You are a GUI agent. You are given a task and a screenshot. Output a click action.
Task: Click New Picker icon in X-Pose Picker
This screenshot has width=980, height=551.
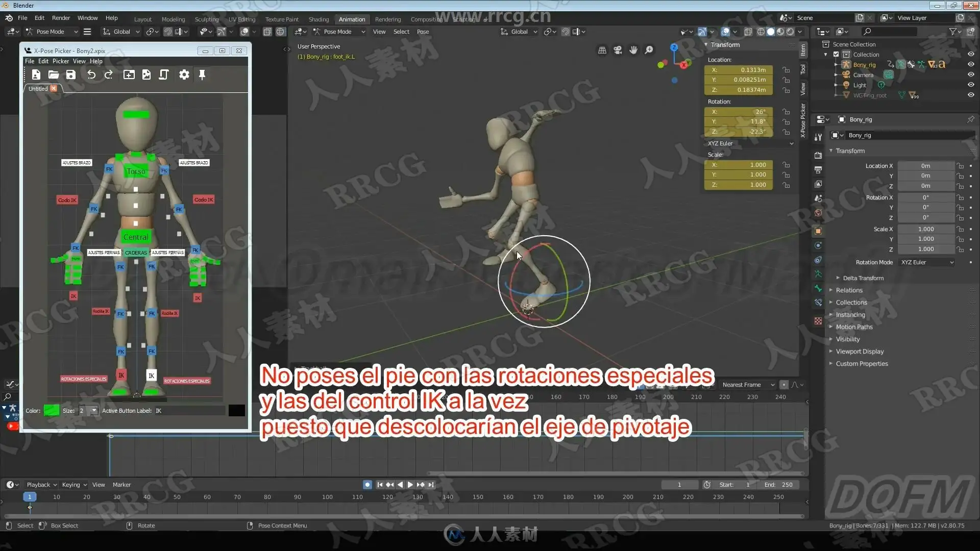36,75
